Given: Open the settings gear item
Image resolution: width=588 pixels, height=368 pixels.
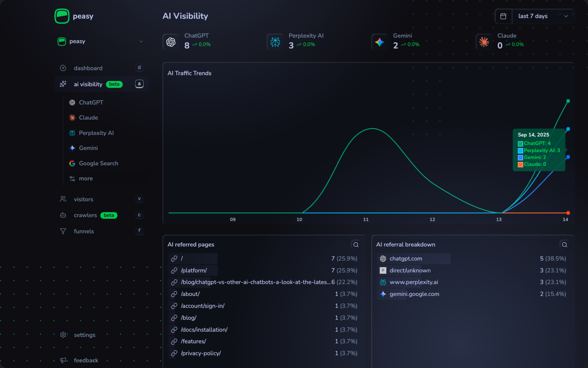Looking at the screenshot, I should [84, 335].
